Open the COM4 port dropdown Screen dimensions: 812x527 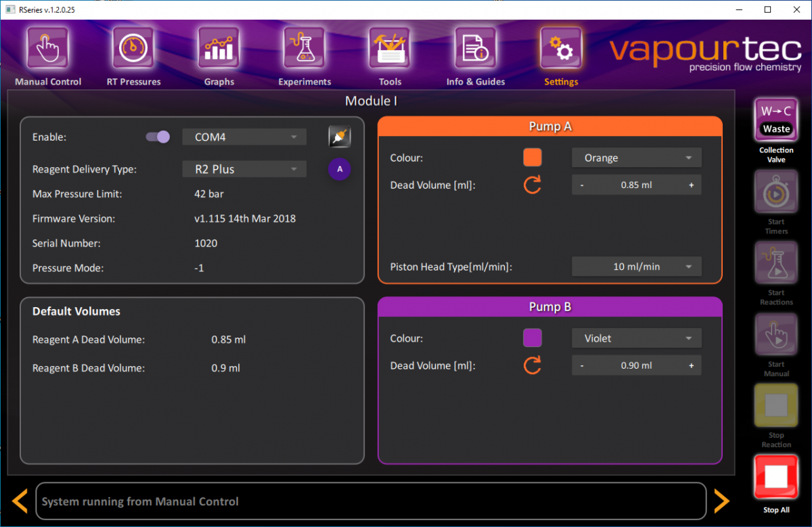[244, 136]
